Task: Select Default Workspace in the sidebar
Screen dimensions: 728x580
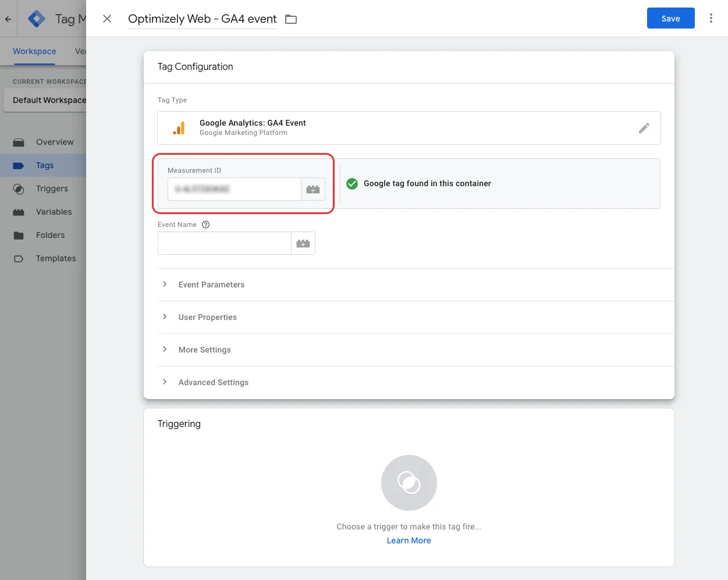Action: (45, 100)
